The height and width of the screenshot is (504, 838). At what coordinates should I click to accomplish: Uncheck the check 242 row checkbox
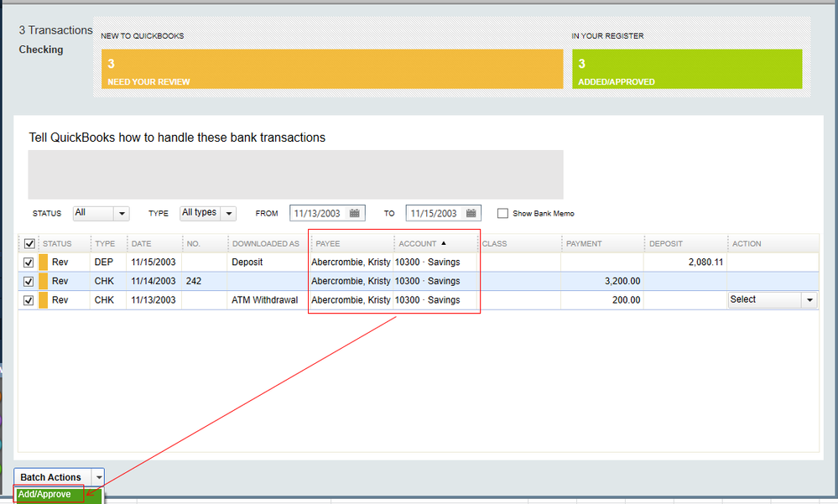[29, 281]
